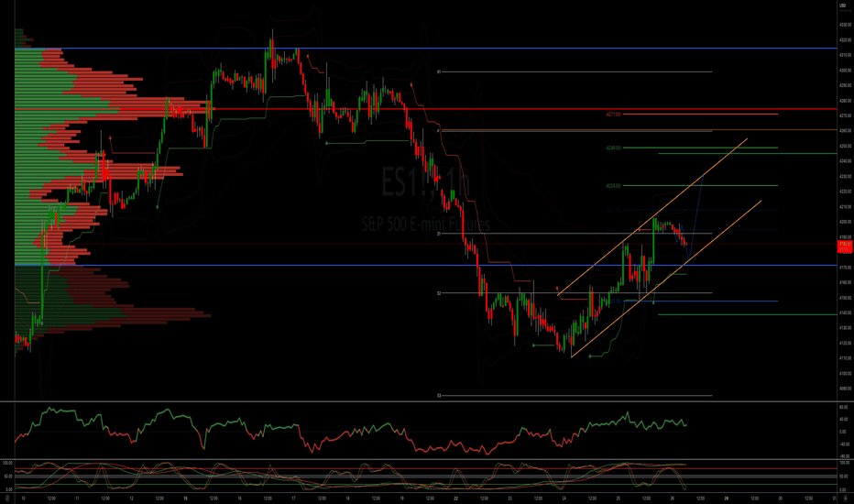Click the date 22 on the time axis
Screen dimensions: 854x504
[x=456, y=498]
